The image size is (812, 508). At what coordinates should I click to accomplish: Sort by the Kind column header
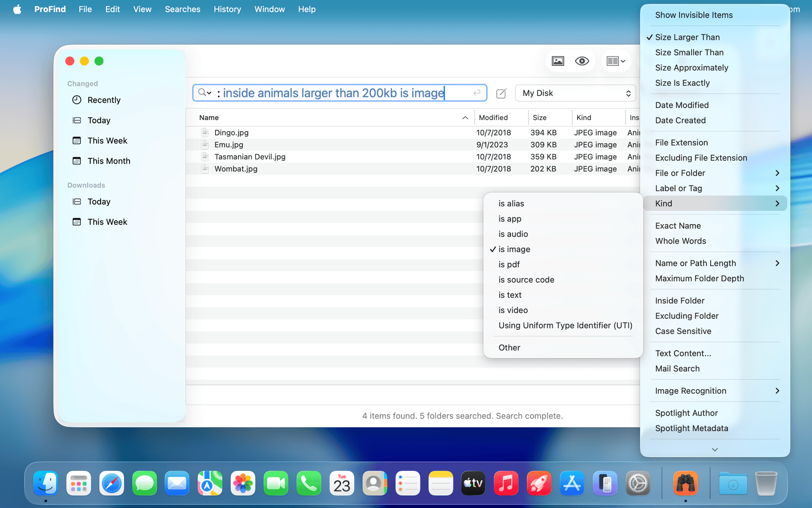(599, 117)
